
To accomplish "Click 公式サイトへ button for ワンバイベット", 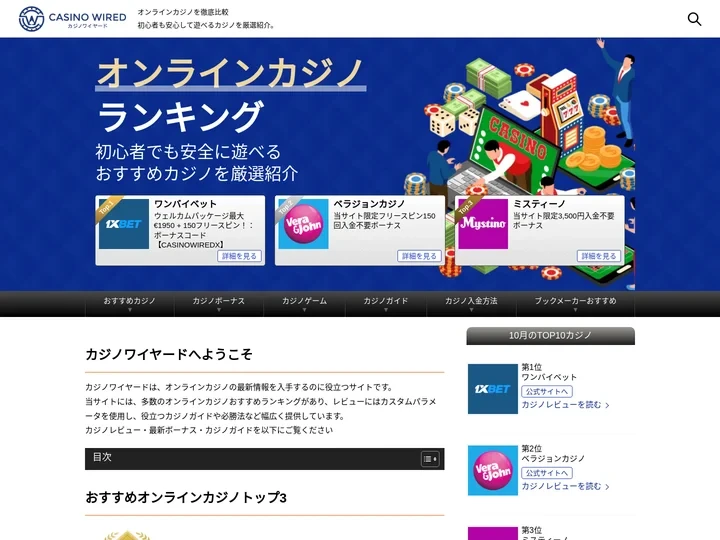I will click(546, 391).
